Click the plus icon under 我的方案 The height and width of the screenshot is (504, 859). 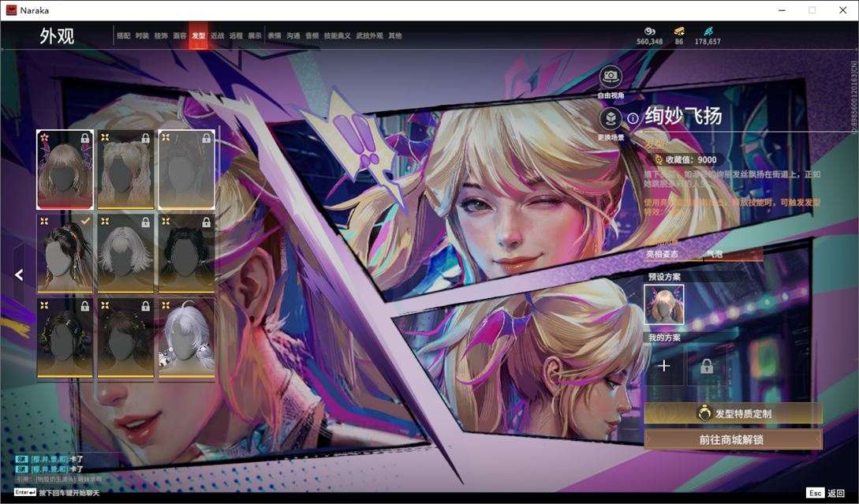click(663, 365)
